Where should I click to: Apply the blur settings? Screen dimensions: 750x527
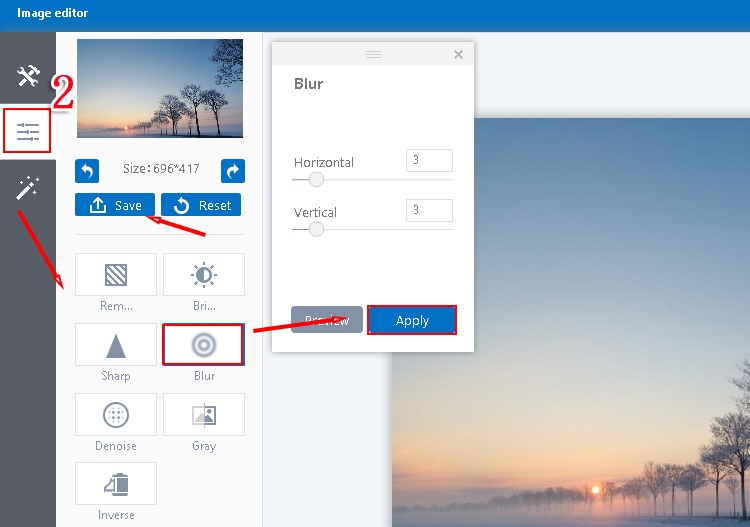pyautogui.click(x=412, y=320)
